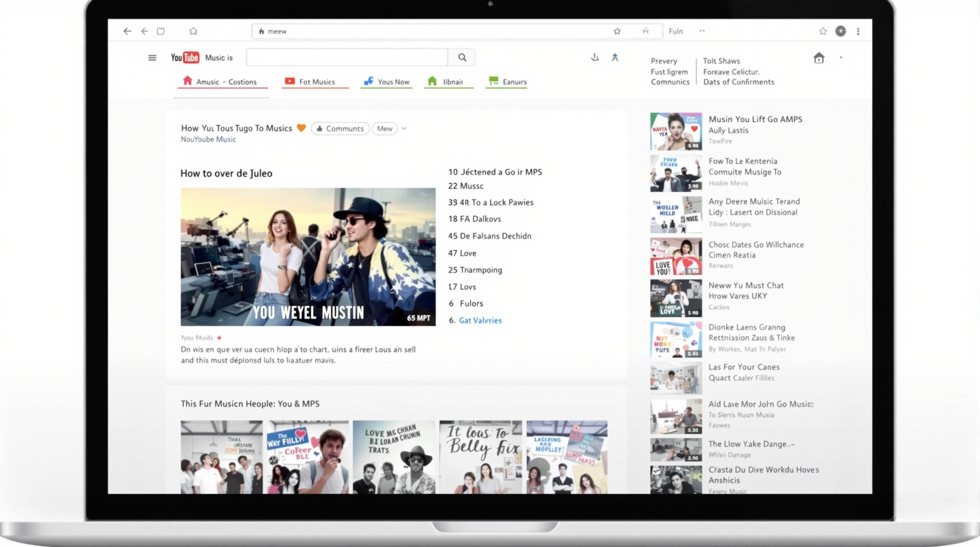The image size is (980, 547).
Task: Click the bookmark star in address bar
Action: (x=617, y=31)
